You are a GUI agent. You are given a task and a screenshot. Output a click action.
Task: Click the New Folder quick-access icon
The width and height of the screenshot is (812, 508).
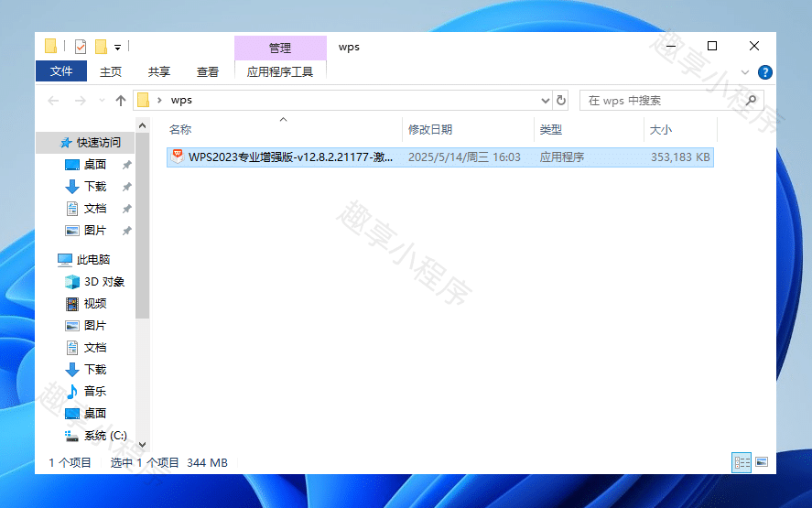tap(101, 47)
